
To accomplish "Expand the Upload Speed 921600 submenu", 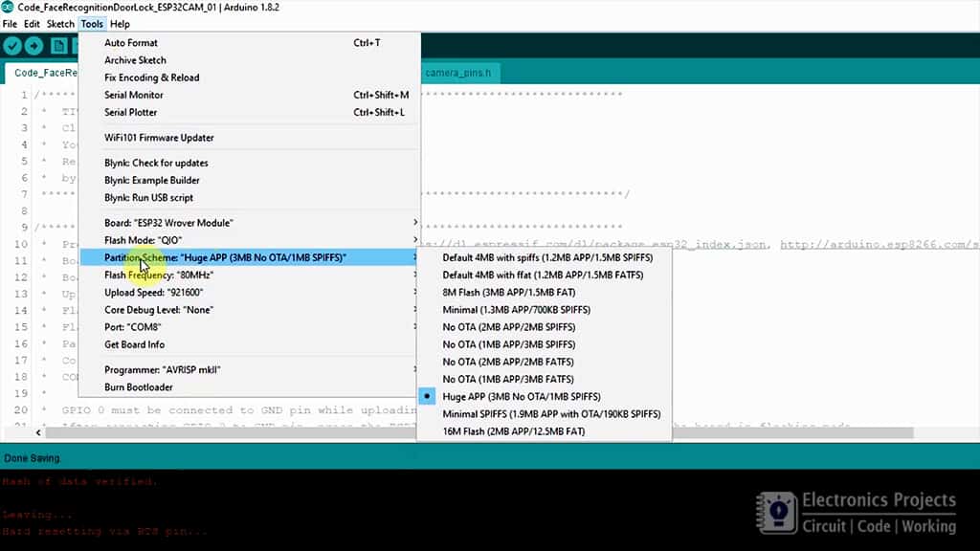I will pyautogui.click(x=250, y=293).
